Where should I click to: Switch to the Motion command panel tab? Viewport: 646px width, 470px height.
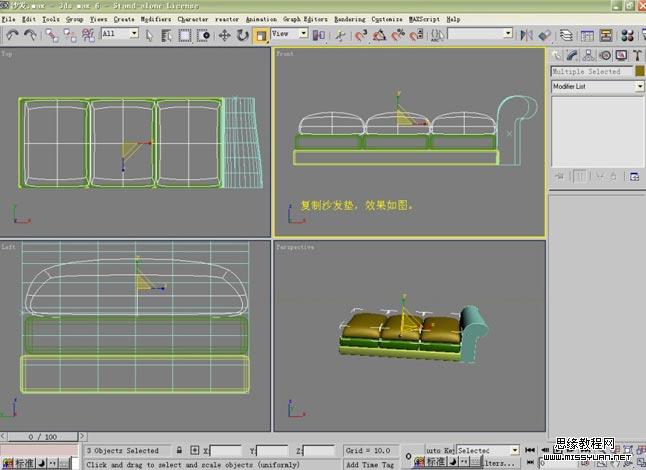(605, 55)
